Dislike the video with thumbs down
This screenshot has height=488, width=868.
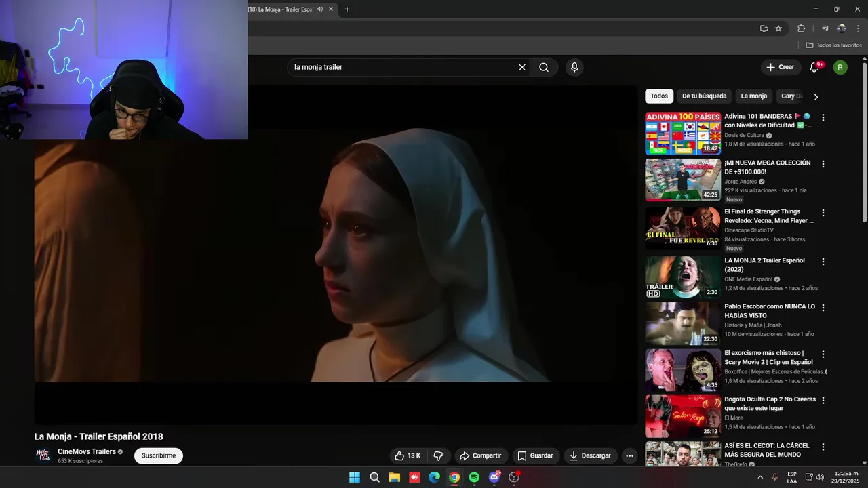click(438, 455)
